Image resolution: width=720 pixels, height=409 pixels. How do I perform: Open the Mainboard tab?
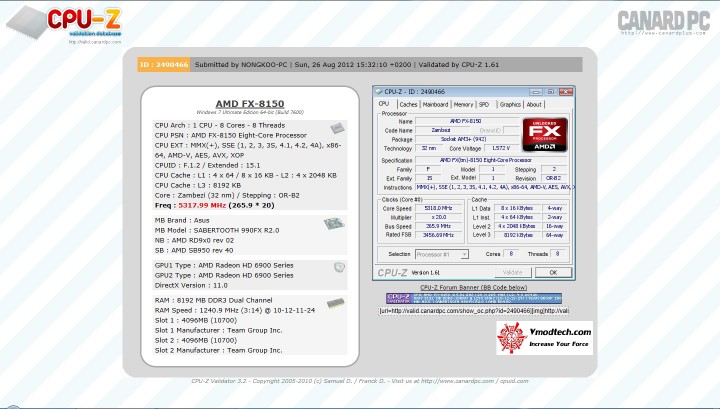click(435, 105)
